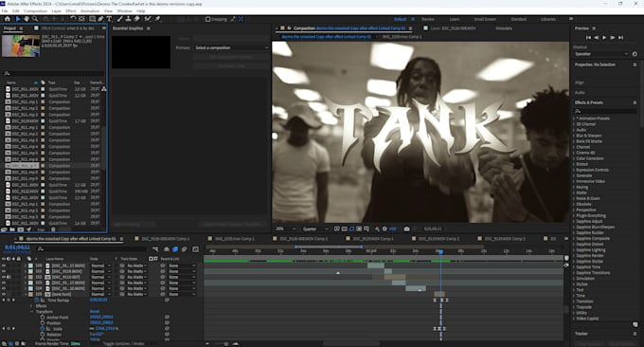Open blend mode dropdown for tank font layer
Image resolution: width=644 pixels, height=347 pixels.
coord(101,294)
